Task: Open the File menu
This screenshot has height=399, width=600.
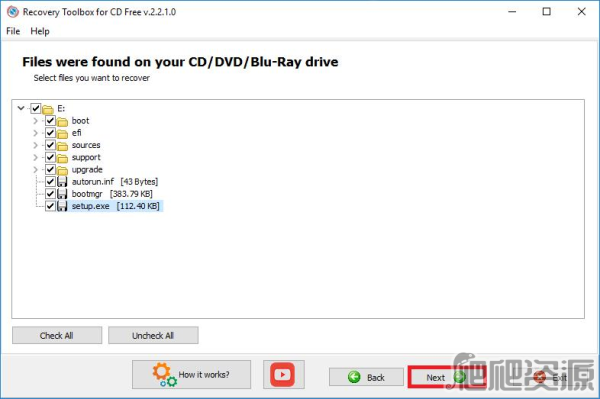Action: [13, 31]
